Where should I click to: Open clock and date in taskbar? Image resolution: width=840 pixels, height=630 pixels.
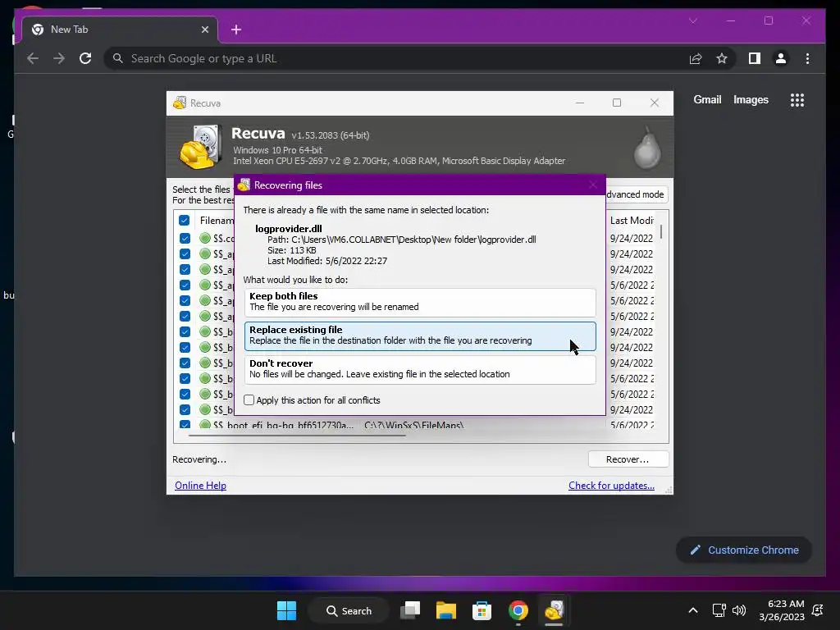pyautogui.click(x=782, y=610)
